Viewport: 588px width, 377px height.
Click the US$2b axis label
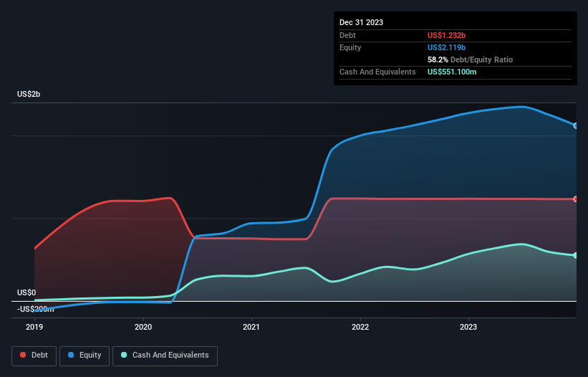pyautogui.click(x=29, y=94)
